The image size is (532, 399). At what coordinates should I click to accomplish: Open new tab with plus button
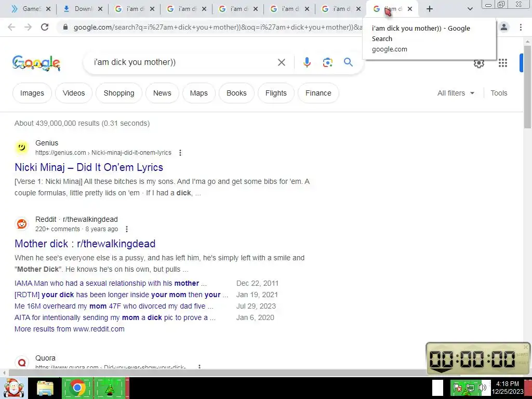[430, 9]
